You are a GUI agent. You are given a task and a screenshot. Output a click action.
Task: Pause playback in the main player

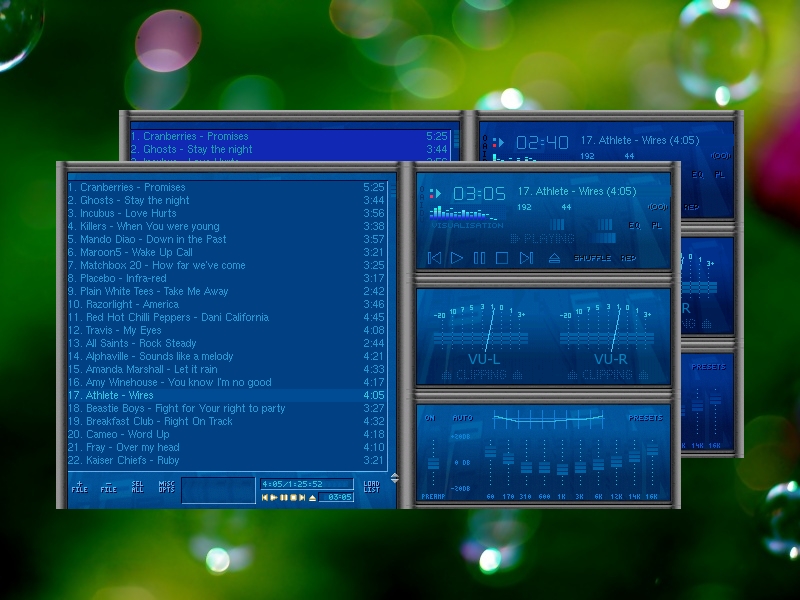coord(479,258)
